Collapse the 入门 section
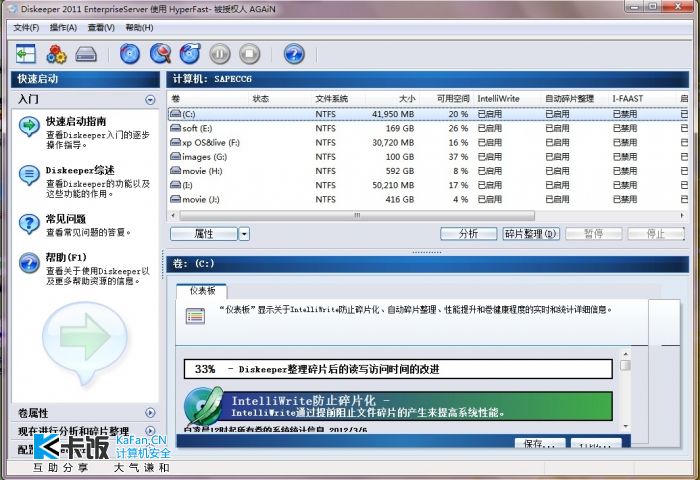 point(150,100)
